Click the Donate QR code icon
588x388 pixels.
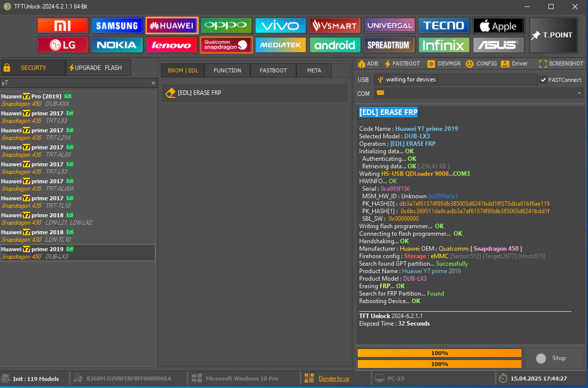pyautogui.click(x=309, y=378)
